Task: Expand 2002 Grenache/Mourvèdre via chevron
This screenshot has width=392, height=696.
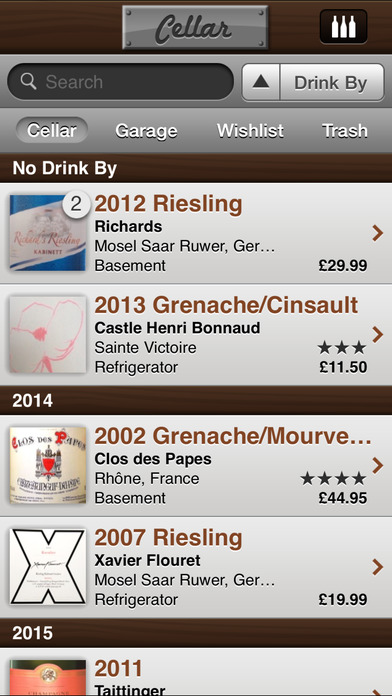Action: (x=377, y=465)
